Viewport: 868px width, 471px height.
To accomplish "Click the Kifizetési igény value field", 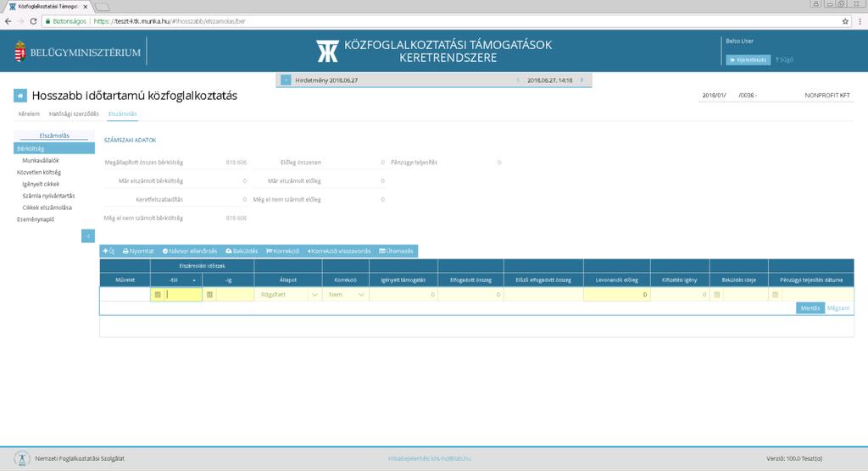I will [679, 295].
